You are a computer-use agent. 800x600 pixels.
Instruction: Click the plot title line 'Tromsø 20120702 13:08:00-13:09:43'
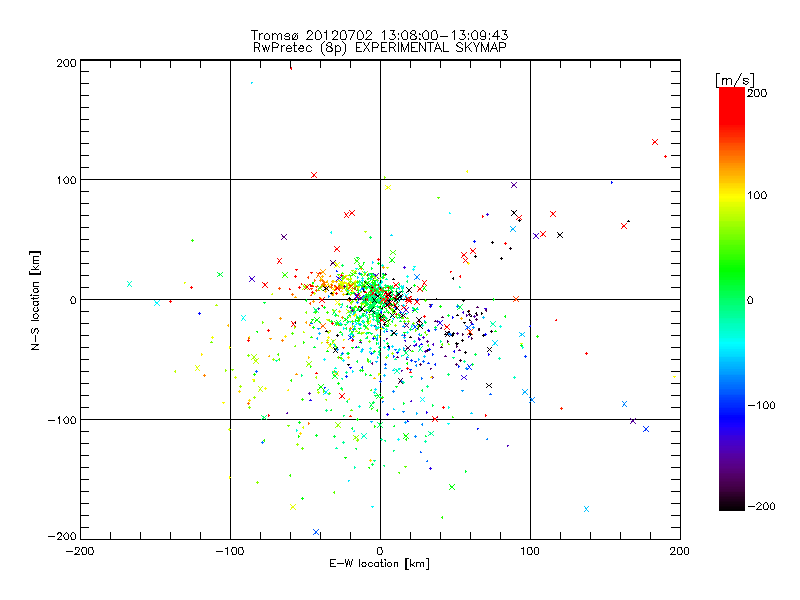pyautogui.click(x=379, y=35)
